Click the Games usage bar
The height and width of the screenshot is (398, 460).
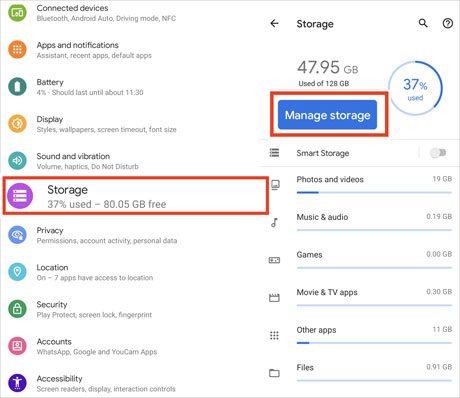374,268
